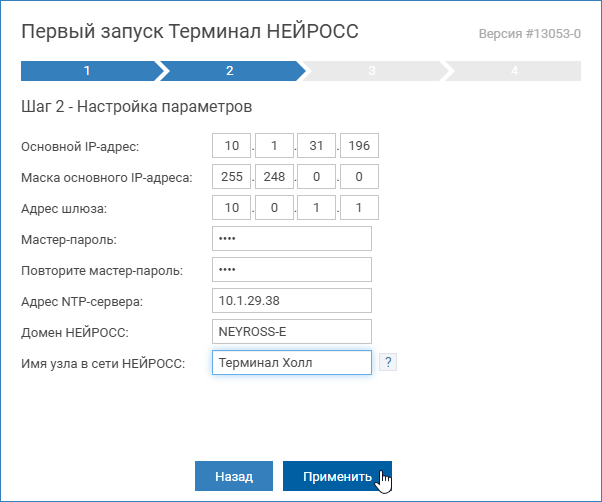The image size is (602, 502).
Task: Click the question mark help icon
Action: point(389,363)
